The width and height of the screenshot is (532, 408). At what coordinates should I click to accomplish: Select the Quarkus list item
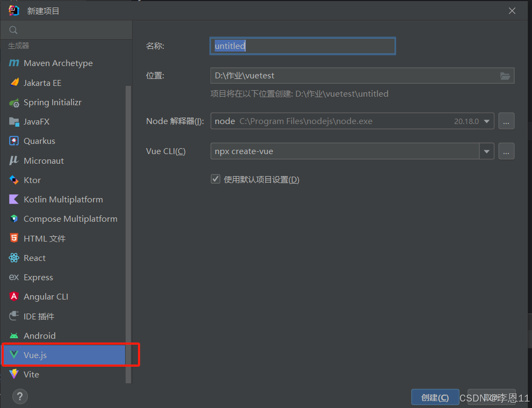coord(63,141)
